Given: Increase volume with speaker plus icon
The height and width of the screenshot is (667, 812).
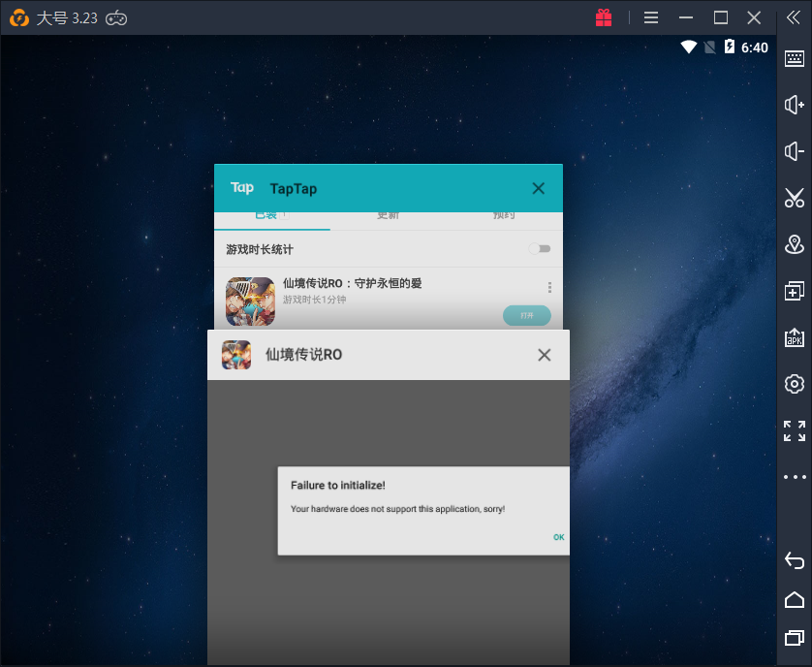Looking at the screenshot, I should (795, 105).
